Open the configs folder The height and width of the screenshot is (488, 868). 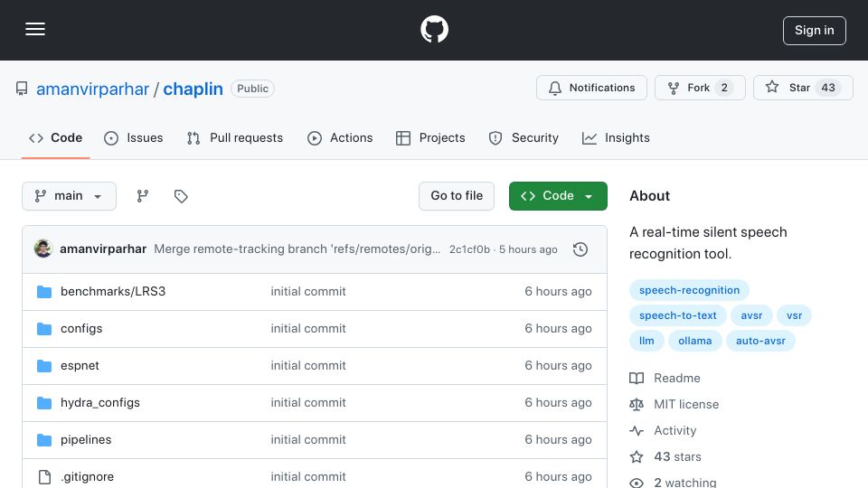[81, 329]
